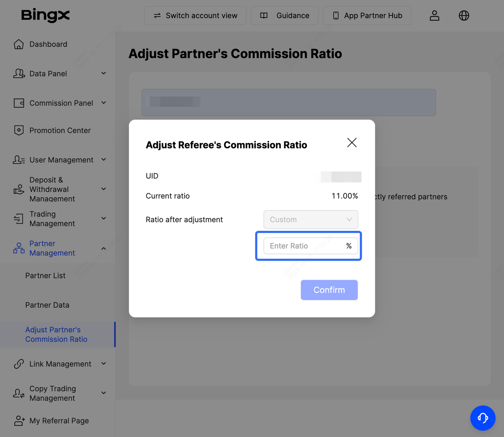
Task: Expand the Link Management chevron
Action: [104, 364]
